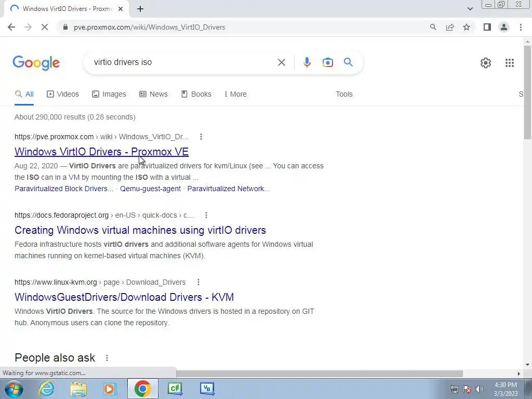
Task: View site info via the lock icon
Action: click(65, 27)
